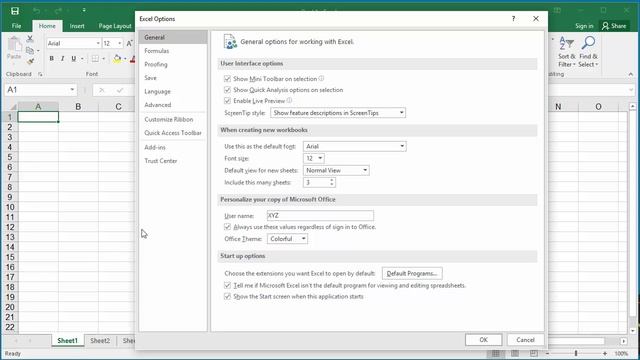640x360 pixels.
Task: Click Cancel in Excel Options dialog
Action: [x=525, y=340]
